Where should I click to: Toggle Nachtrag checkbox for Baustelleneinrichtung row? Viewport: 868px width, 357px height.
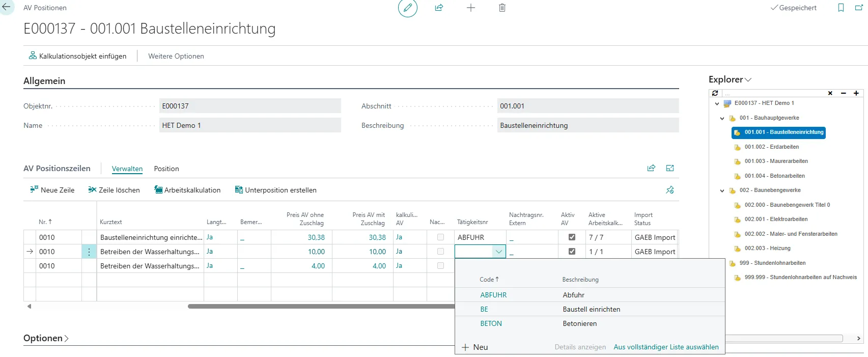pos(440,237)
